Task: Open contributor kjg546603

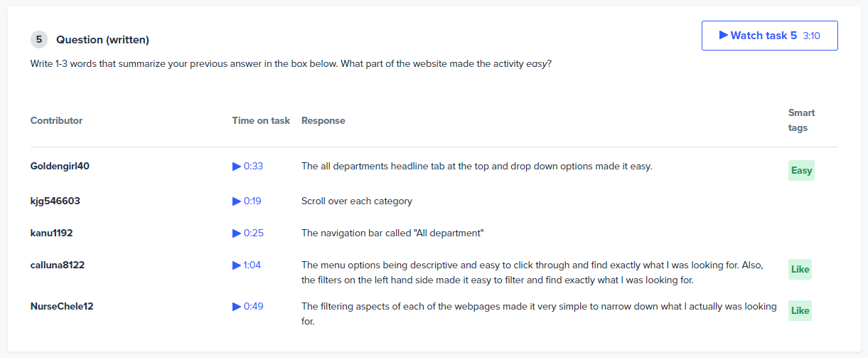Action: [55, 201]
